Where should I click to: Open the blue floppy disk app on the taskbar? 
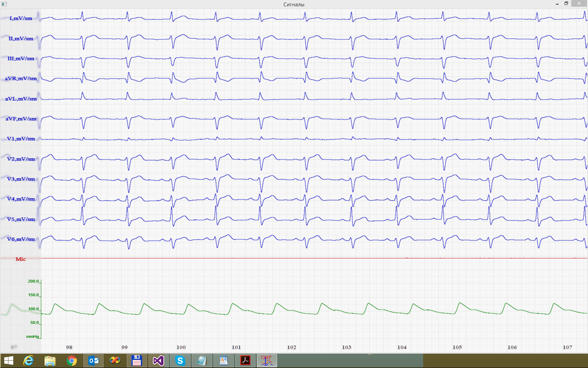coord(136,361)
